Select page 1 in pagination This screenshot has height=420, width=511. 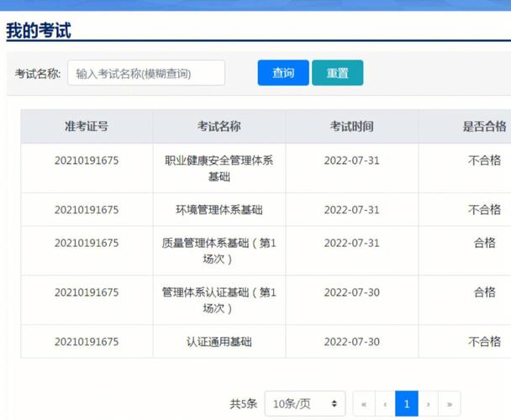point(407,404)
